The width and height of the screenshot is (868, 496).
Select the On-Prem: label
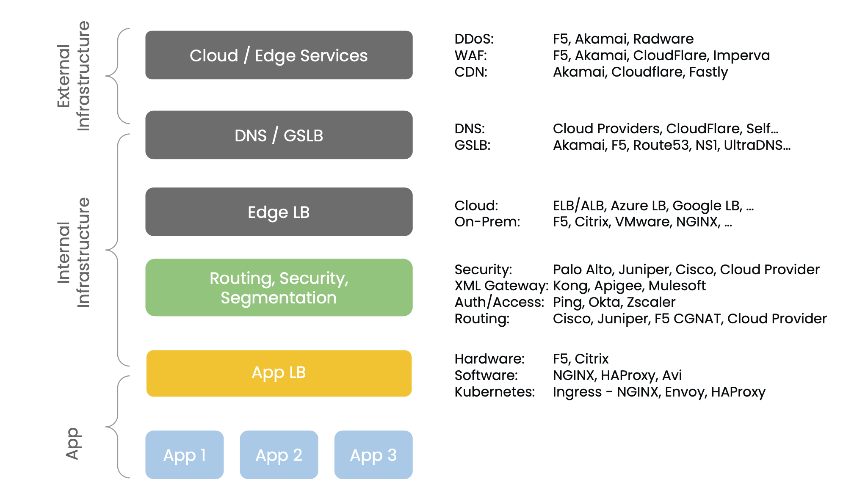point(487,222)
